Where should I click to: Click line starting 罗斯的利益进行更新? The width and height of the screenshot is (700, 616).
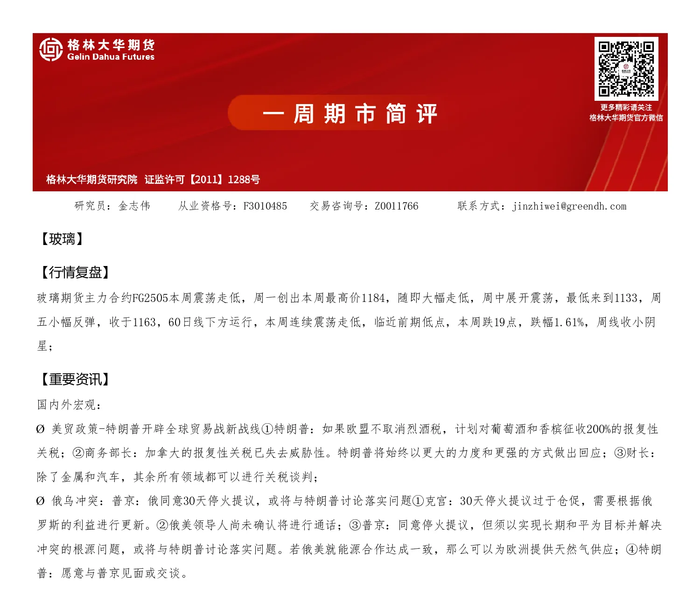pos(350,525)
